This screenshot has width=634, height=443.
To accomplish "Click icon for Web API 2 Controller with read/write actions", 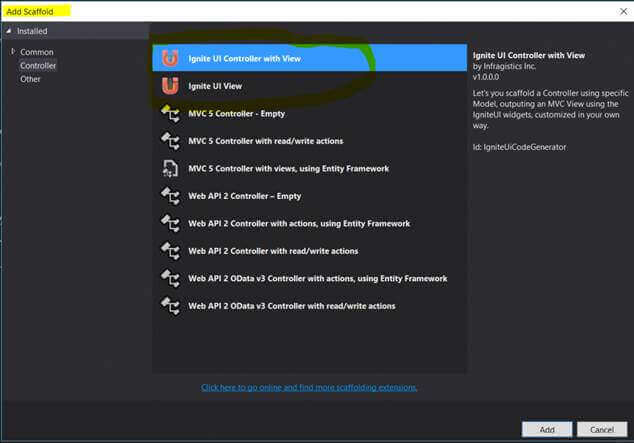I will click(170, 251).
